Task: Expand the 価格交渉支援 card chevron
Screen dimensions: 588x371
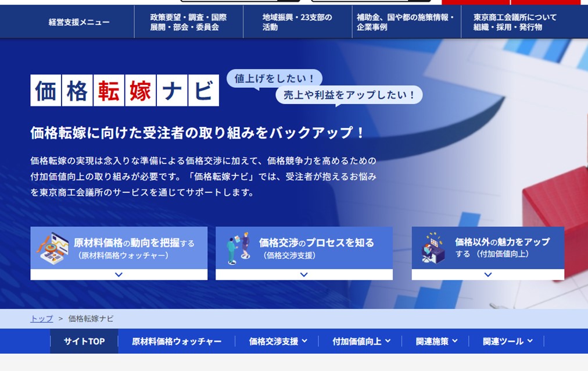Action: pos(304,274)
